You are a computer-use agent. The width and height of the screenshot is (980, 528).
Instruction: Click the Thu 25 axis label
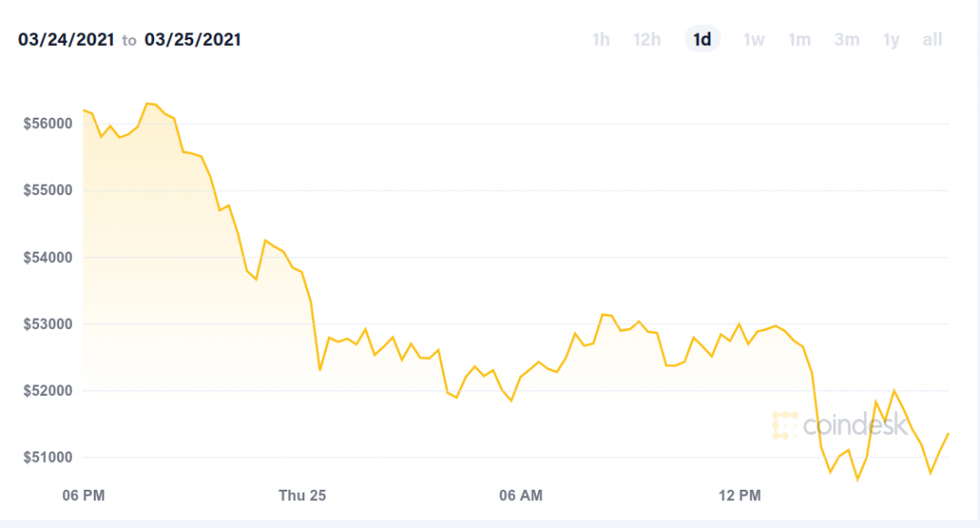pyautogui.click(x=302, y=495)
